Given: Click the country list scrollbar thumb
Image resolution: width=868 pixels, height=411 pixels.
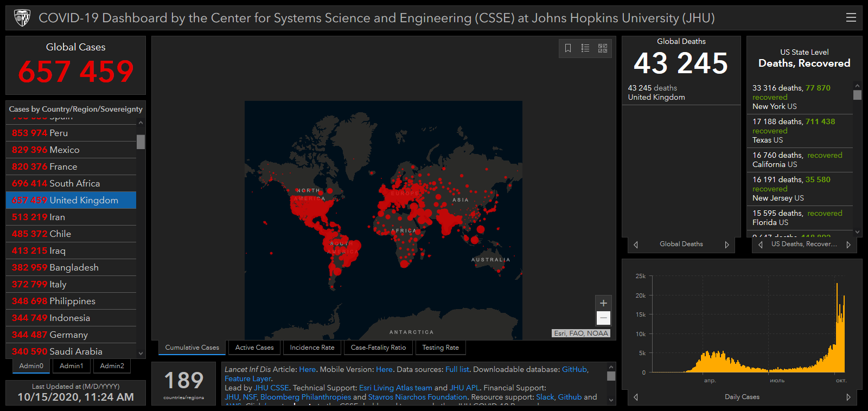Looking at the screenshot, I should pos(141,142).
